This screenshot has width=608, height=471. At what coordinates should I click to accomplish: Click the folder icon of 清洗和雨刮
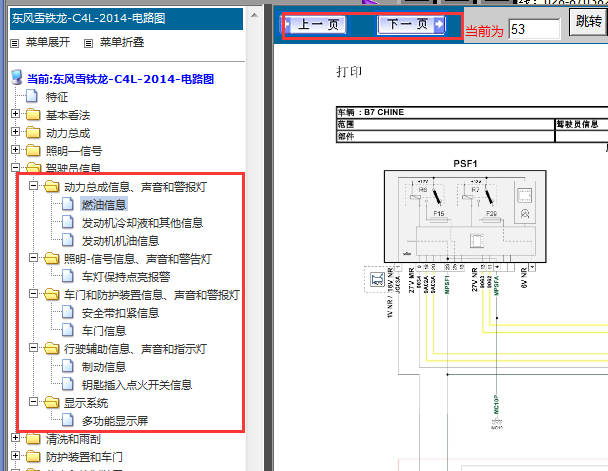coord(33,438)
